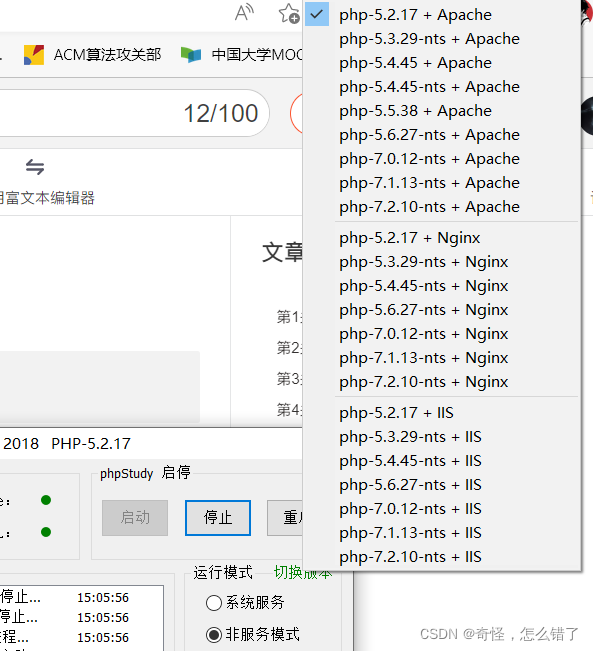
Task: Pick php-7.0.12-nts + Nginx
Action: click(441, 334)
